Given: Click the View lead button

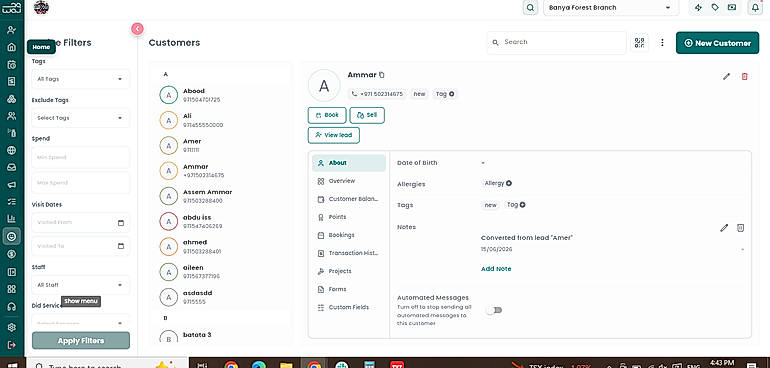Looking at the screenshot, I should click(x=334, y=135).
